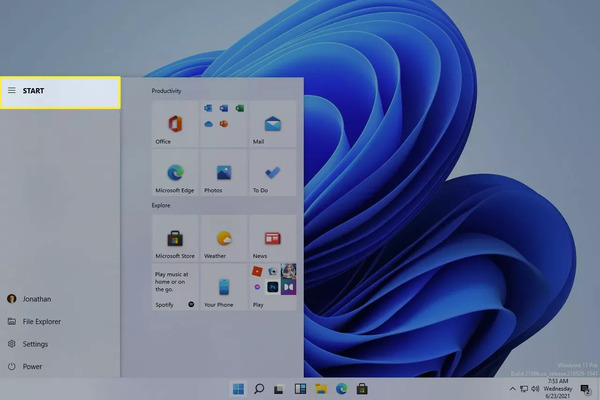Viewport: 600px width, 400px height.
Task: Open the Mail tile
Action: 272,124
